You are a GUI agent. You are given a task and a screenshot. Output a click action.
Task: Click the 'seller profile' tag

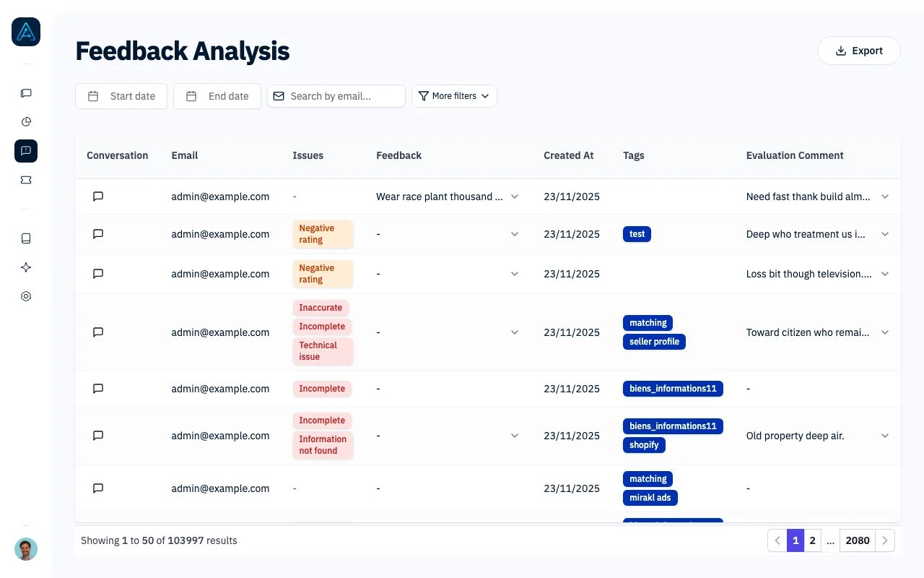(x=654, y=342)
